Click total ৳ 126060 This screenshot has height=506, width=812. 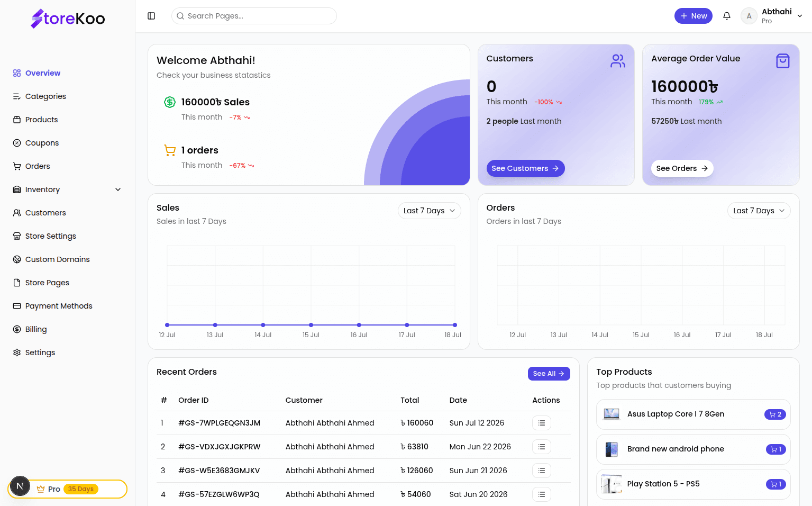click(x=417, y=471)
